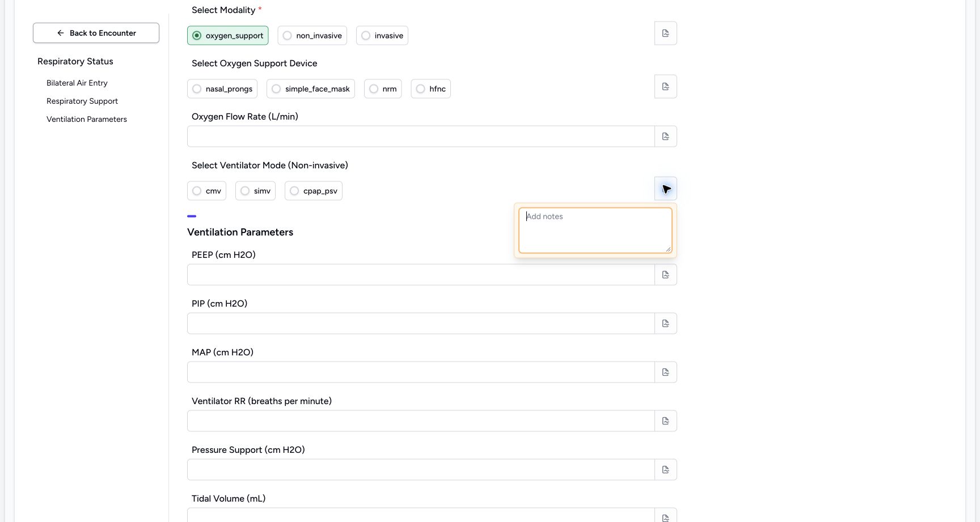Open notes icon for Pressure Support field

pyautogui.click(x=665, y=470)
